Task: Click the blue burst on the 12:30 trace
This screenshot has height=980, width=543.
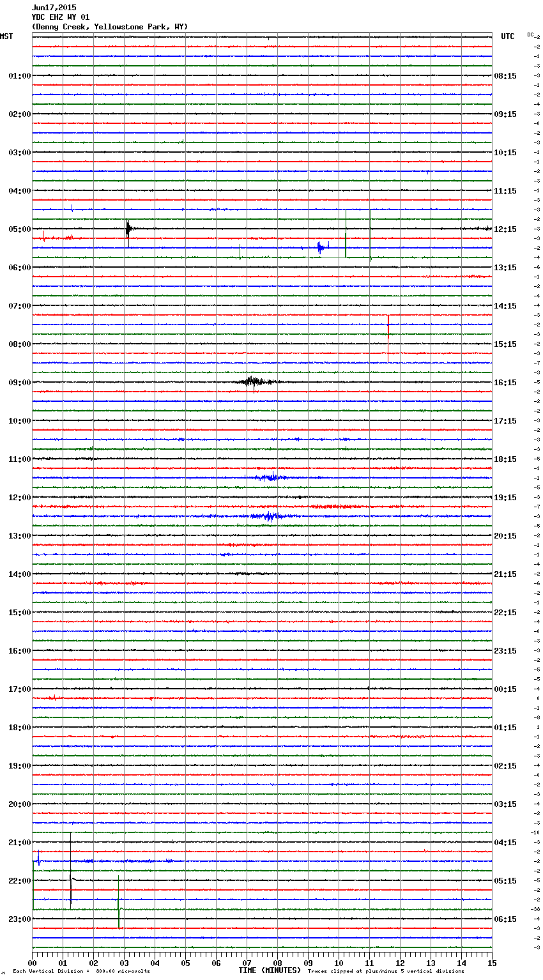Action: pyautogui.click(x=268, y=516)
